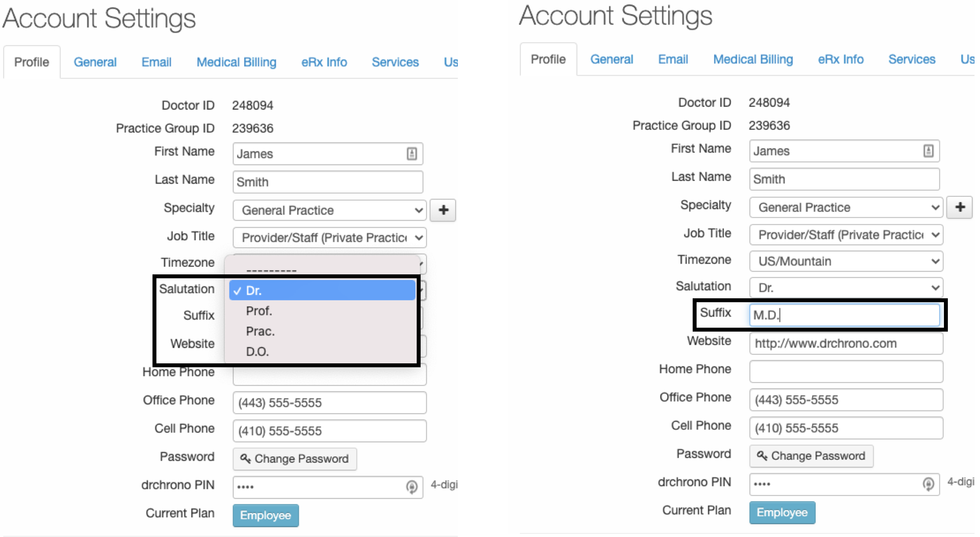Select the Profile tab in right panel
Image resolution: width=980 pixels, height=537 pixels.
click(548, 59)
